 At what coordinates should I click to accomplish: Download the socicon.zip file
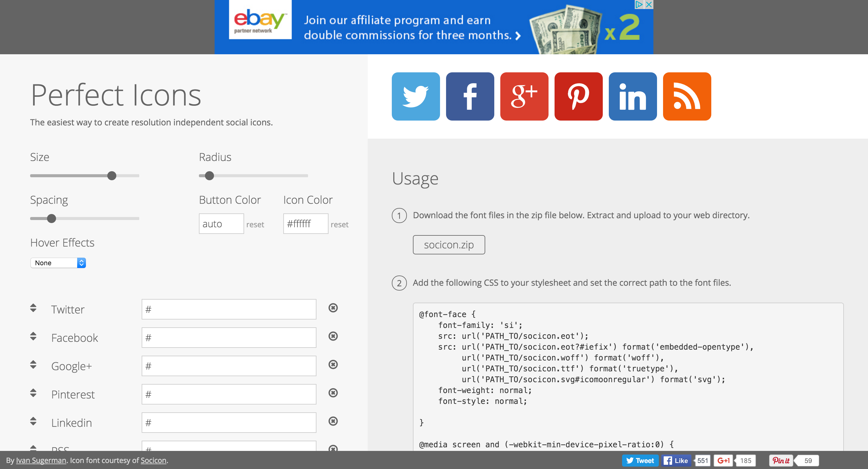point(448,245)
